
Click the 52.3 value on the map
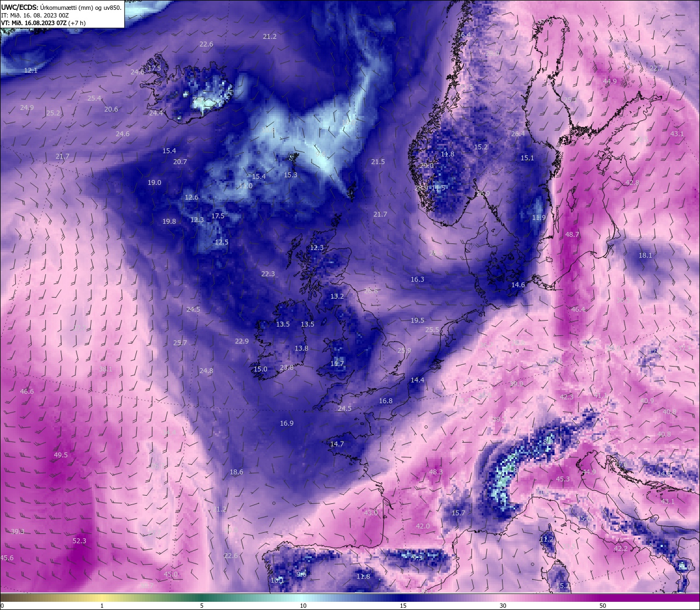point(79,541)
